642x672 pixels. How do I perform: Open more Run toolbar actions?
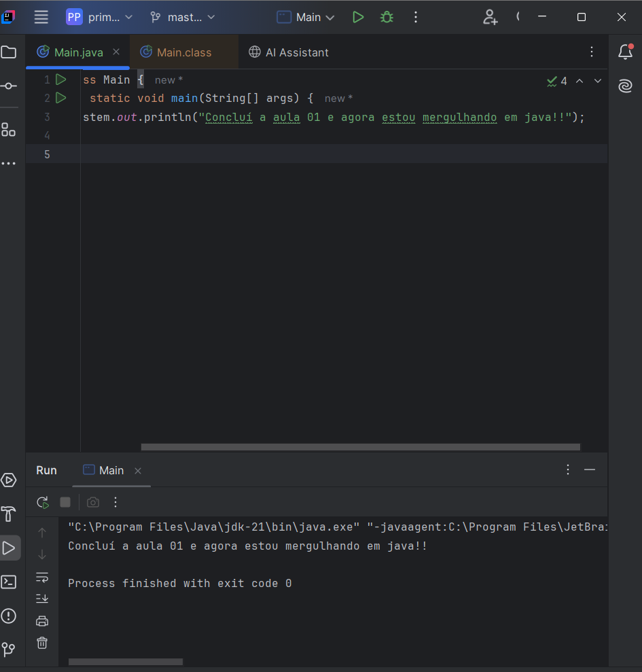point(115,502)
